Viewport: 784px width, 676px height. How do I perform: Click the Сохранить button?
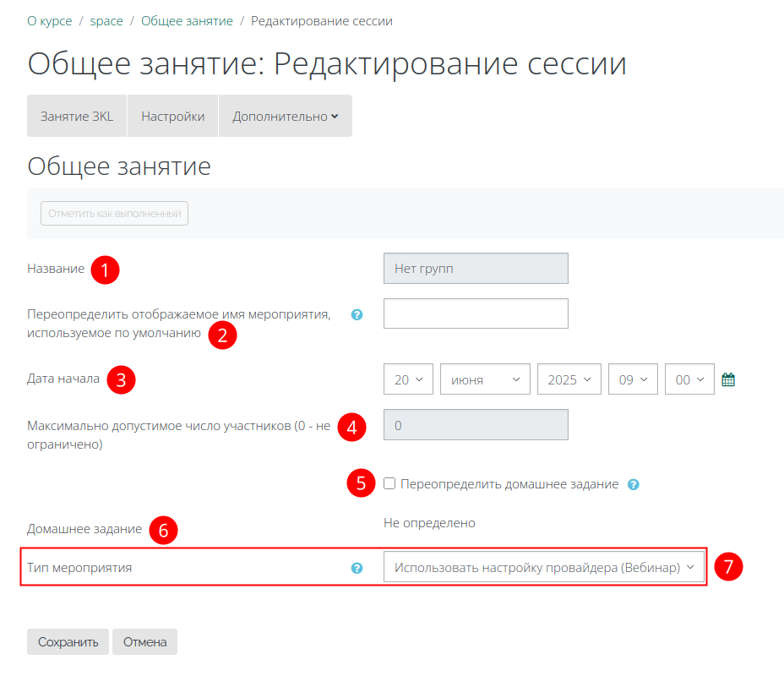(68, 641)
